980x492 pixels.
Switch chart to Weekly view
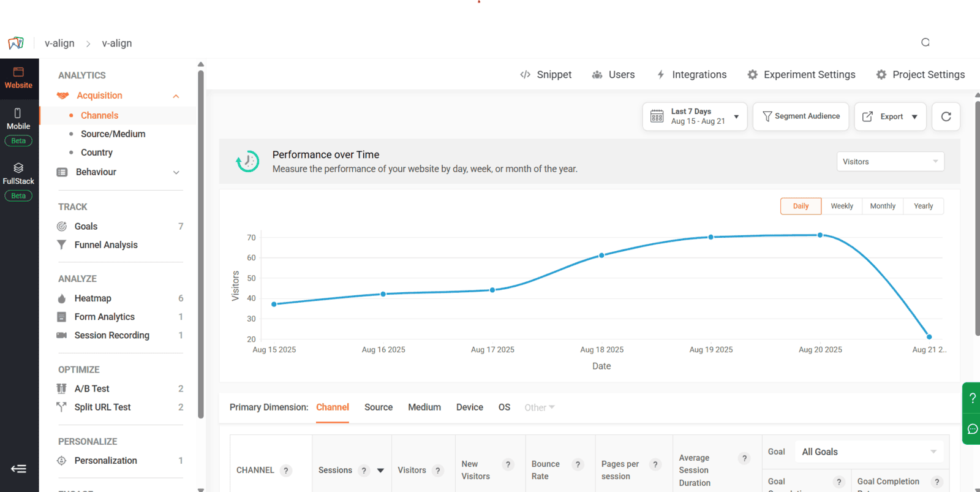point(842,206)
